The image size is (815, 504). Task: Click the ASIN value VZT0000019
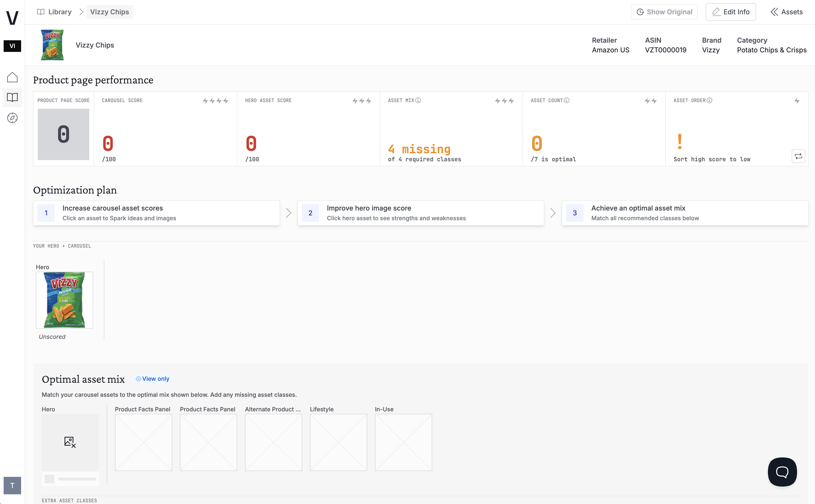pyautogui.click(x=666, y=50)
